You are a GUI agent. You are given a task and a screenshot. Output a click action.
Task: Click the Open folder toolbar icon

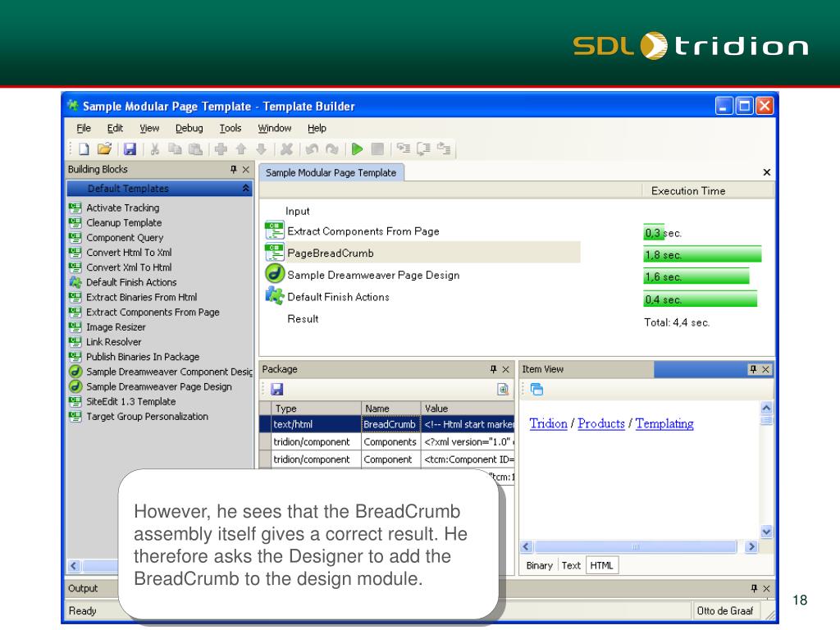click(104, 149)
